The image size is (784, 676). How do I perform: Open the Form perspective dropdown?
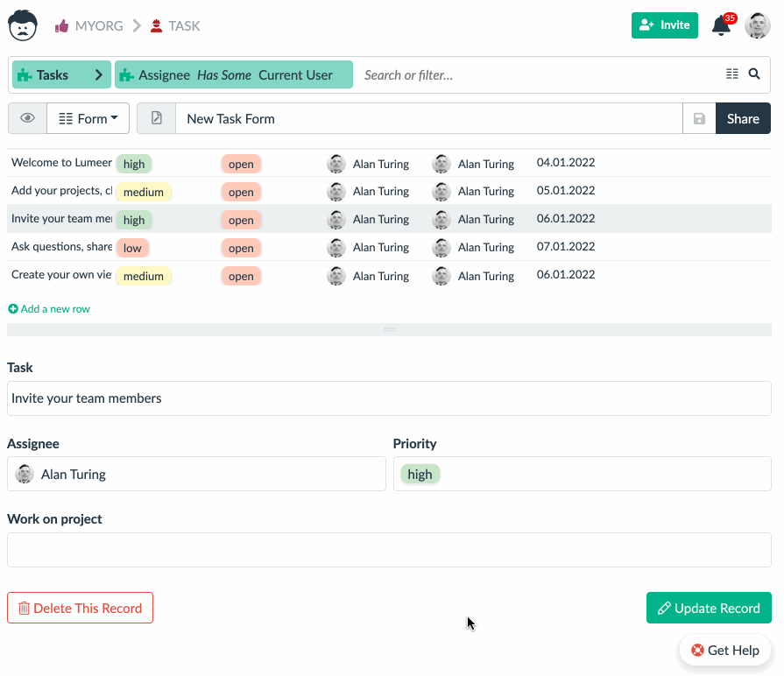click(88, 118)
